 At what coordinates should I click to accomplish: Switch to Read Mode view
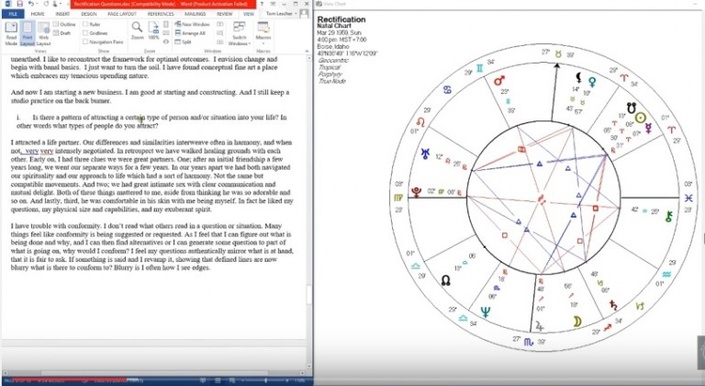pyautogui.click(x=11, y=34)
